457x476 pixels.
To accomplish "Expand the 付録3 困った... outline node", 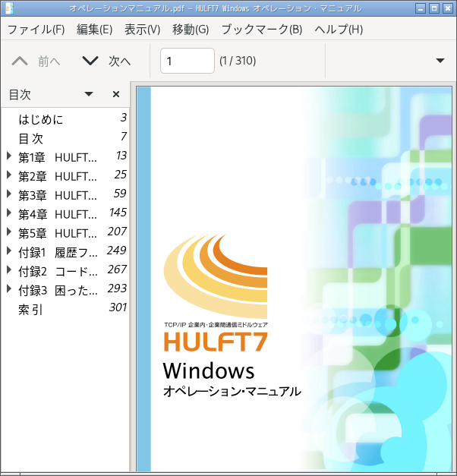I will coord(9,289).
